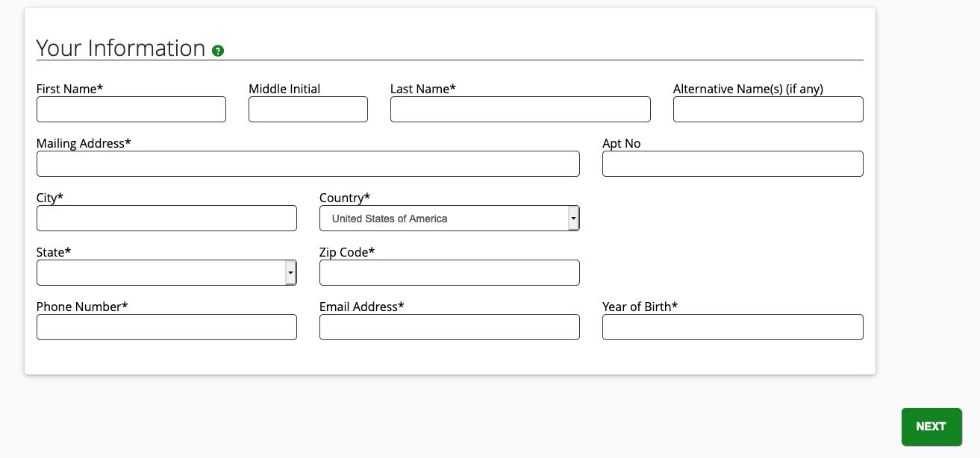Click into the Email Address field
This screenshot has width=980, height=458.
click(449, 327)
